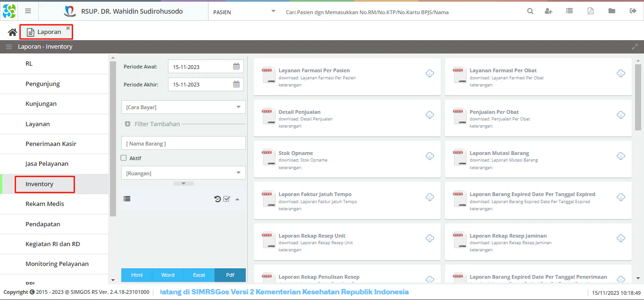Click the reset history icon
This screenshot has width=644, height=300.
(x=217, y=199)
